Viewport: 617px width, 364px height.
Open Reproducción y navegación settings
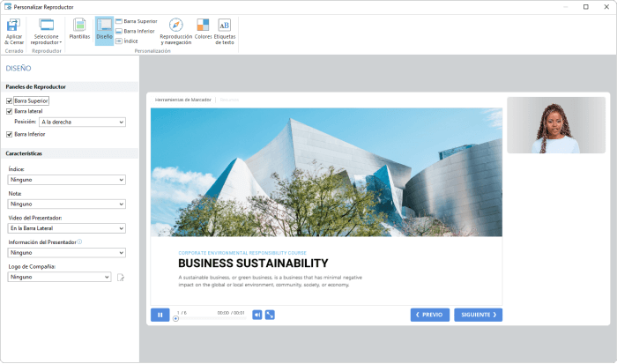(176, 32)
